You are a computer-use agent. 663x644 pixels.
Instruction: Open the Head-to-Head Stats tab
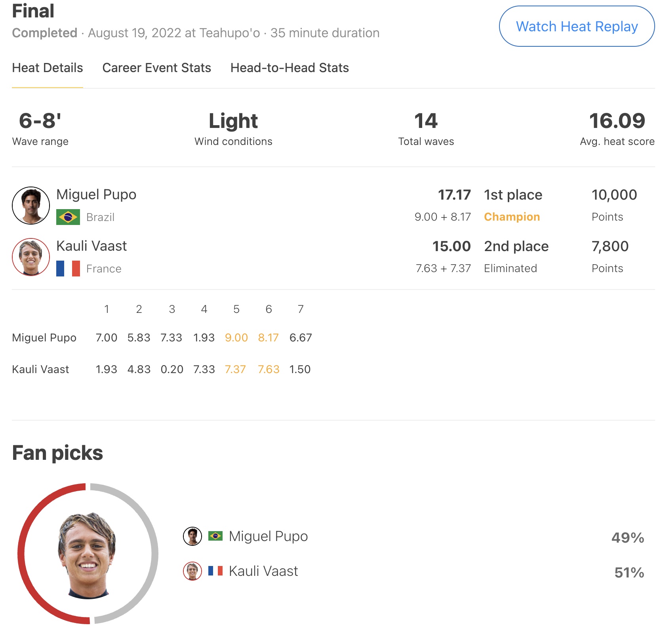click(x=290, y=68)
